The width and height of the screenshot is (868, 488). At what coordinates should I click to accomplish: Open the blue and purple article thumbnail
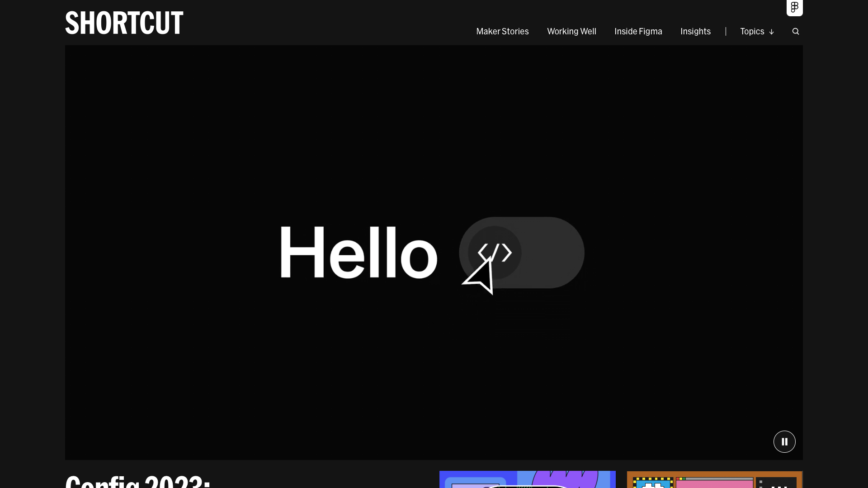[527, 479]
